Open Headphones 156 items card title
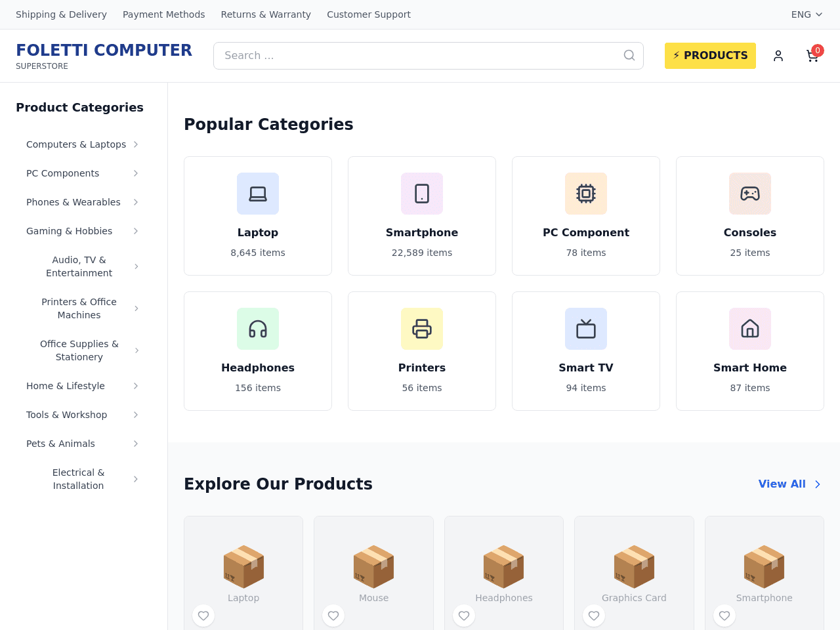 (x=258, y=367)
